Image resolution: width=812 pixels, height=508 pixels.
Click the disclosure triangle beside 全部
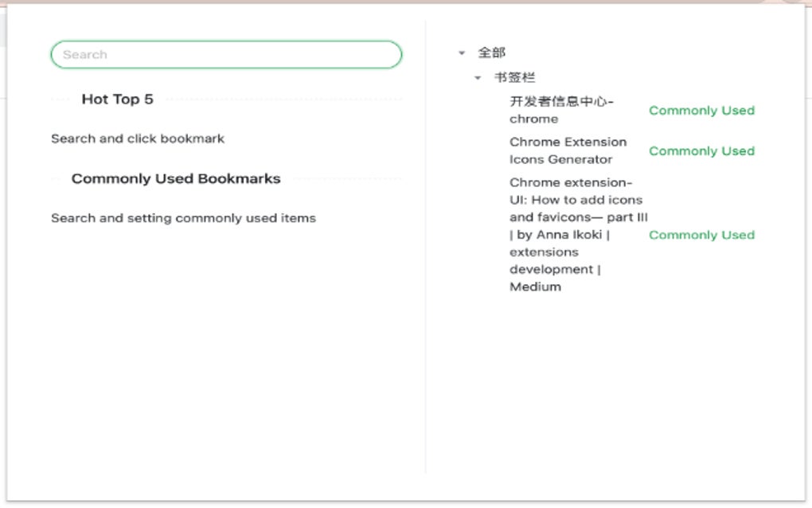[463, 52]
